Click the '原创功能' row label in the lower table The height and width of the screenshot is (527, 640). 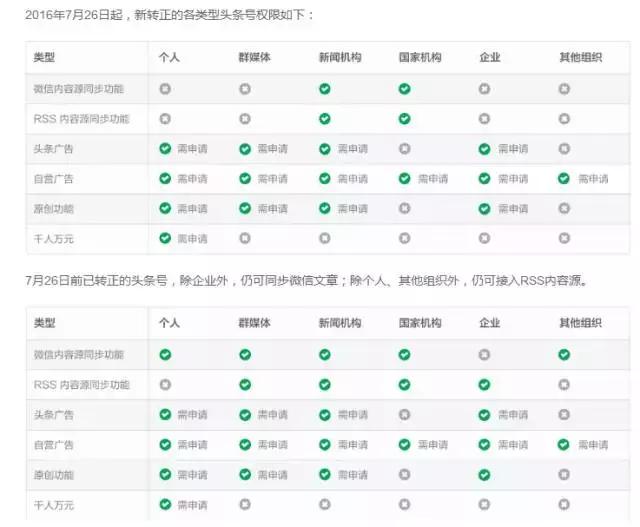[53, 475]
